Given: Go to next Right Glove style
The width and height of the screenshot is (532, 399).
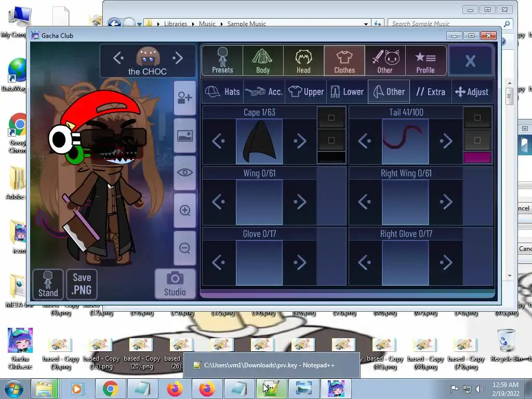Looking at the screenshot, I should pos(446,262).
